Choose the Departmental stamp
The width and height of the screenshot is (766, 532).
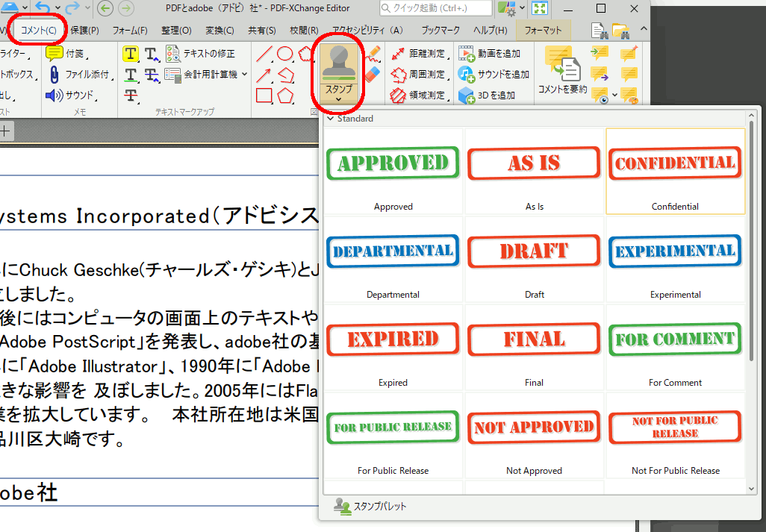point(393,259)
